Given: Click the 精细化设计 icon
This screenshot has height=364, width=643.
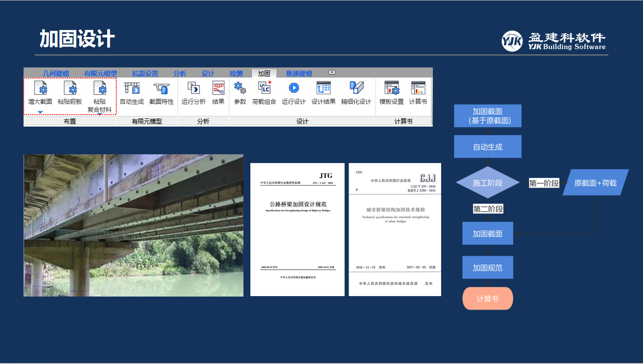Looking at the screenshot, I should (356, 88).
